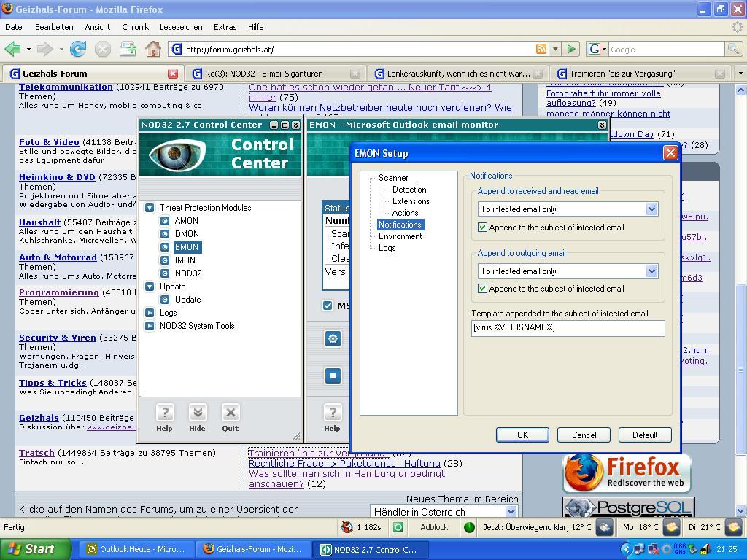Open a new tab via toolbar icon
Screen dimensions: 747x560
[x=128, y=49]
